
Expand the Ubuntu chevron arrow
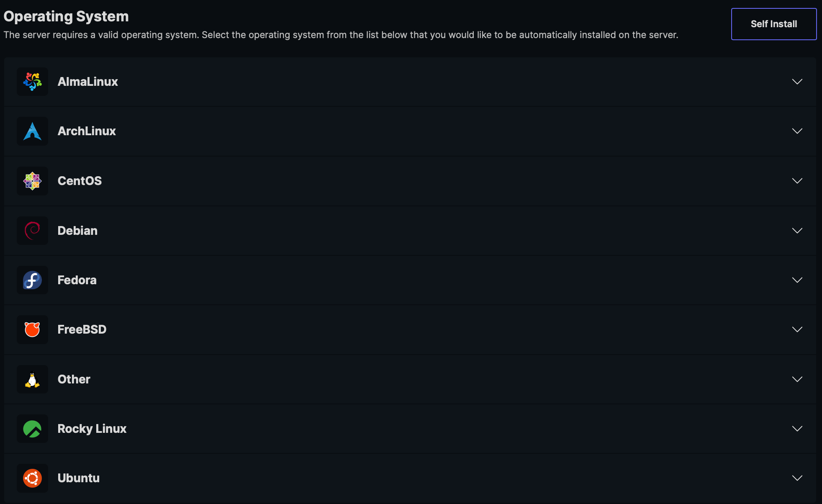coord(797,478)
